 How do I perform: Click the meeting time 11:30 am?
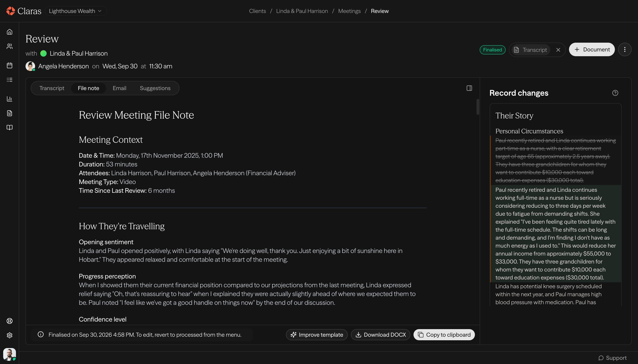(160, 66)
